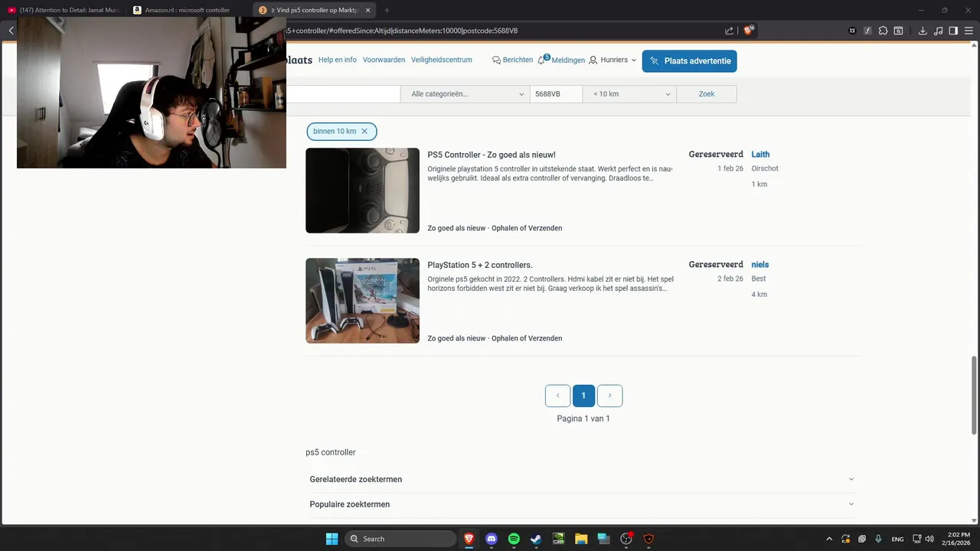Image resolution: width=980 pixels, height=551 pixels.
Task: Open listing 'PlayStation 5 + 2 controllers.'
Action: tap(480, 265)
